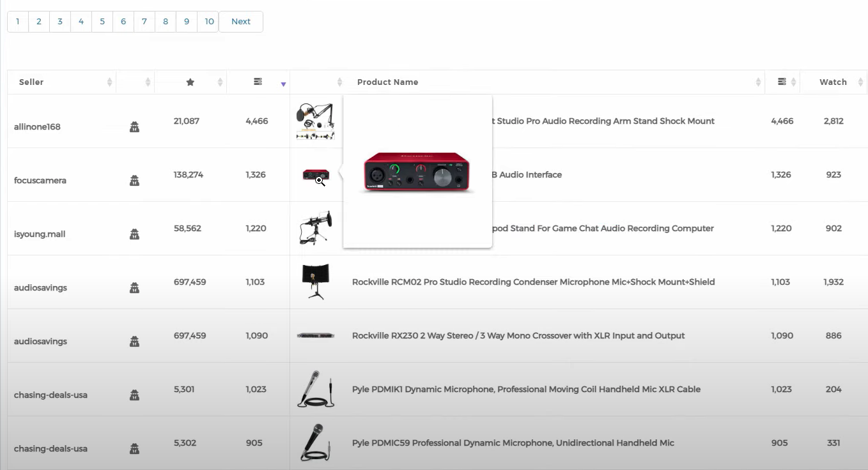Click seller badge icon in 1,090 sales row

click(x=134, y=342)
